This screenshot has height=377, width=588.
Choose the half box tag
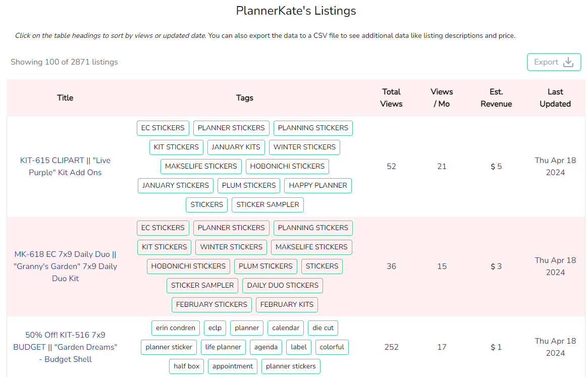[186, 366]
